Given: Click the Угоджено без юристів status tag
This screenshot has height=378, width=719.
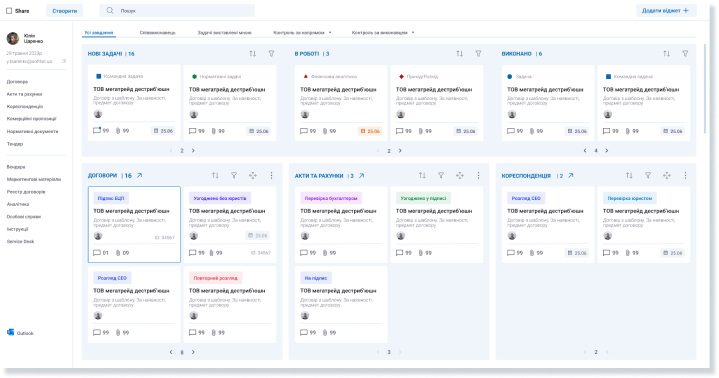Looking at the screenshot, I should point(220,198).
